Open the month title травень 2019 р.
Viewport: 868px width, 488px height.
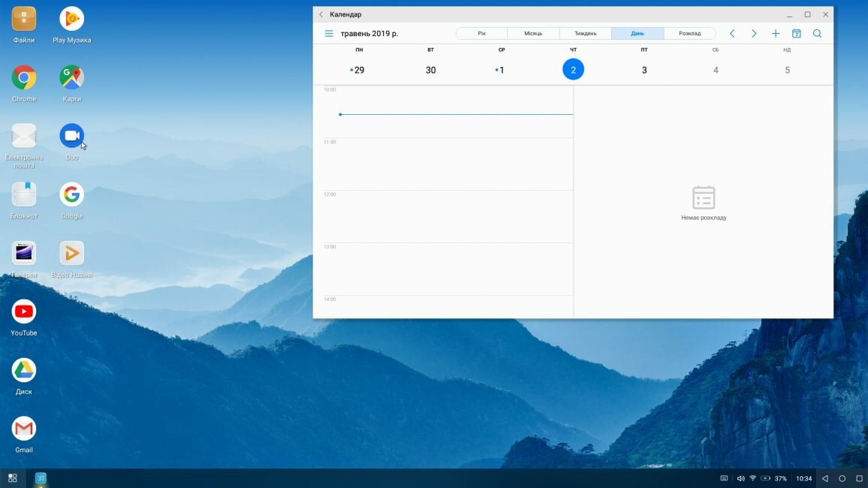click(369, 34)
